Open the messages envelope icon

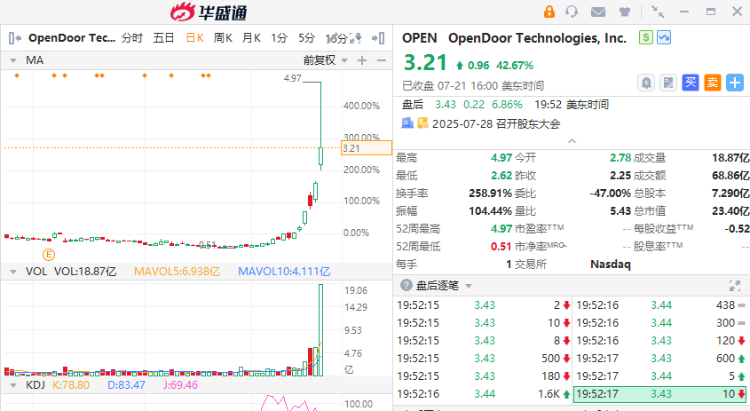point(598,11)
